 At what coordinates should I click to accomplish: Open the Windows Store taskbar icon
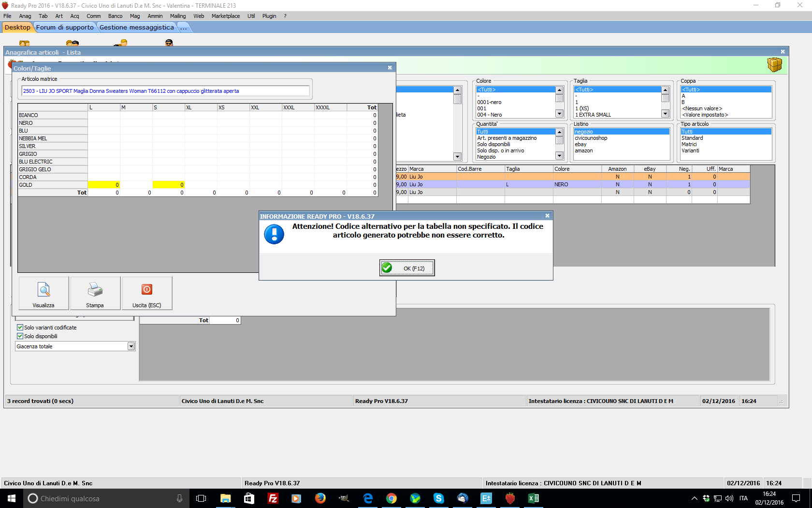click(249, 498)
